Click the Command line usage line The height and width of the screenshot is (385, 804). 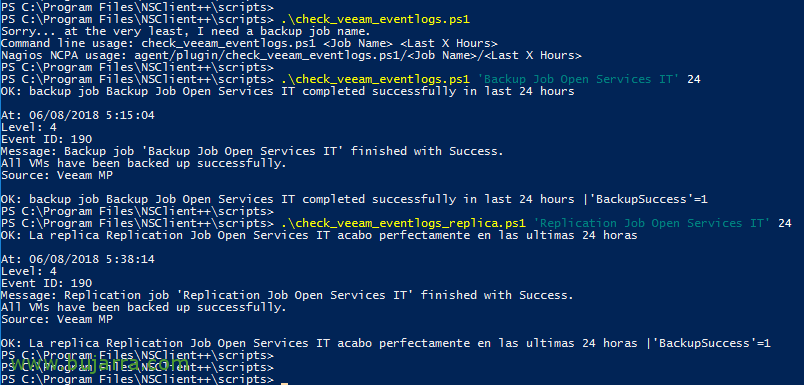pyautogui.click(x=249, y=43)
